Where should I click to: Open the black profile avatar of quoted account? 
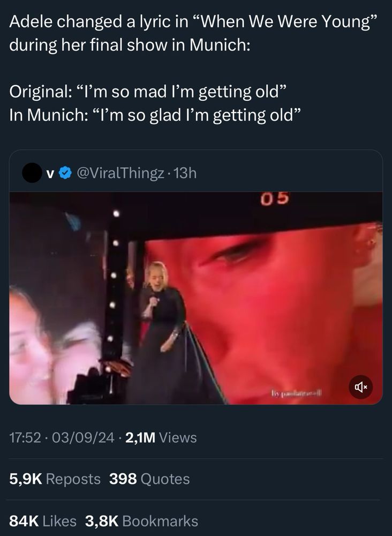32,173
